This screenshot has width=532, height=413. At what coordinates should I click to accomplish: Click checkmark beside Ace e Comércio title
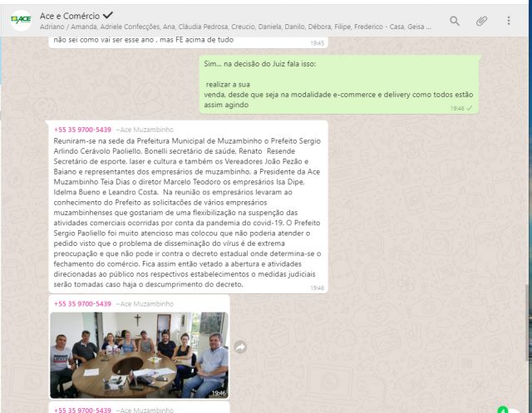pyautogui.click(x=108, y=15)
